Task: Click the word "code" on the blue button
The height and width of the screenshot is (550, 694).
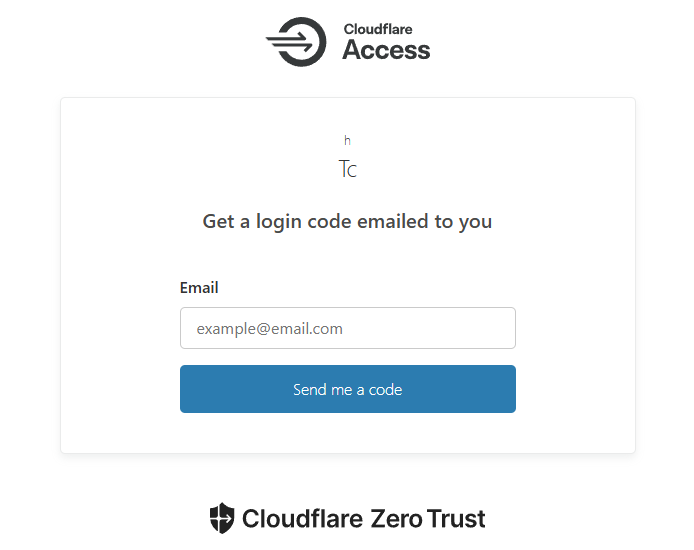Action: 386,390
